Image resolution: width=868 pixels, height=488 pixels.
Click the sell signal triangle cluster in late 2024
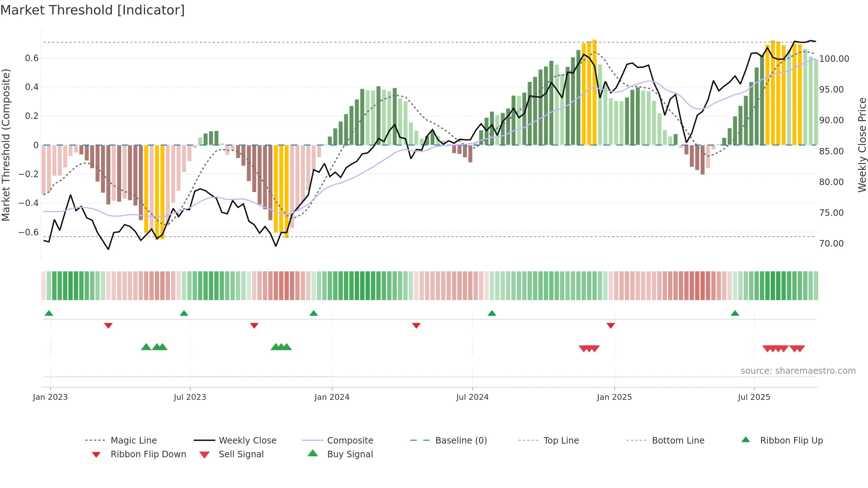[x=589, y=349]
